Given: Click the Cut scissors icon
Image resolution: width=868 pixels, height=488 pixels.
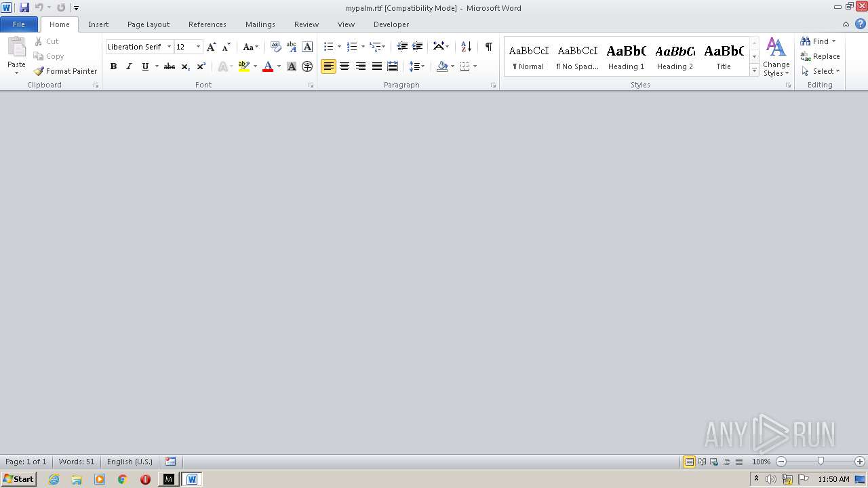Looking at the screenshot, I should pyautogui.click(x=39, y=41).
